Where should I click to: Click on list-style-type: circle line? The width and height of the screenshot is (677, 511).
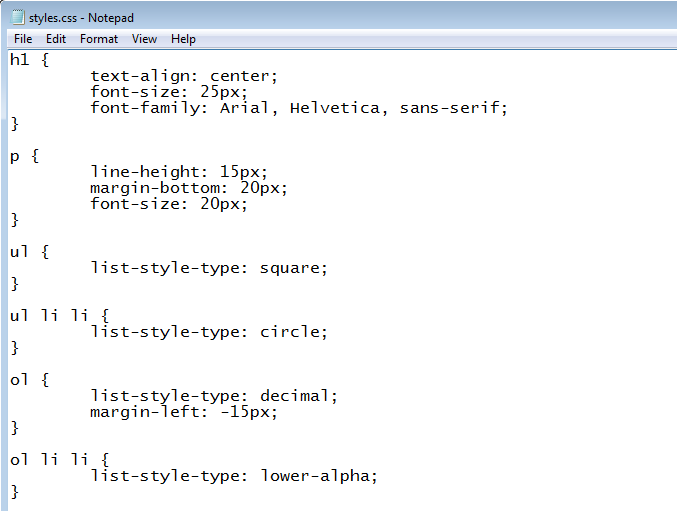pyautogui.click(x=209, y=332)
